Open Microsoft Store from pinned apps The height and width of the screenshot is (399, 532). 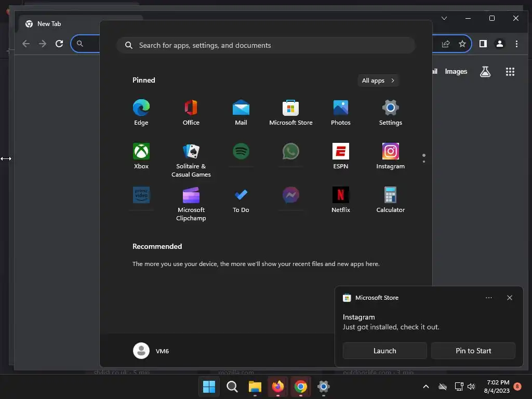(291, 112)
